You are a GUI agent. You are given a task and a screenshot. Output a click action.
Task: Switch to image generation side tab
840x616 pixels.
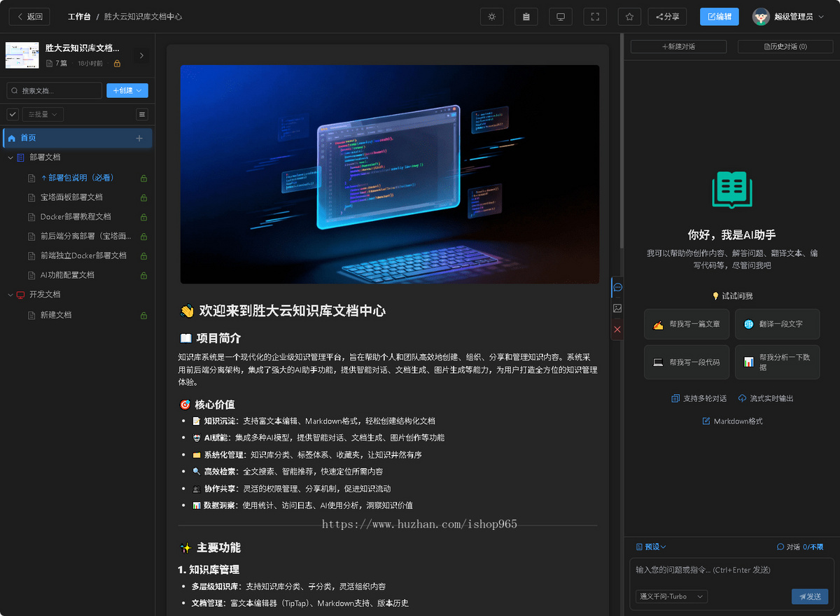point(617,308)
